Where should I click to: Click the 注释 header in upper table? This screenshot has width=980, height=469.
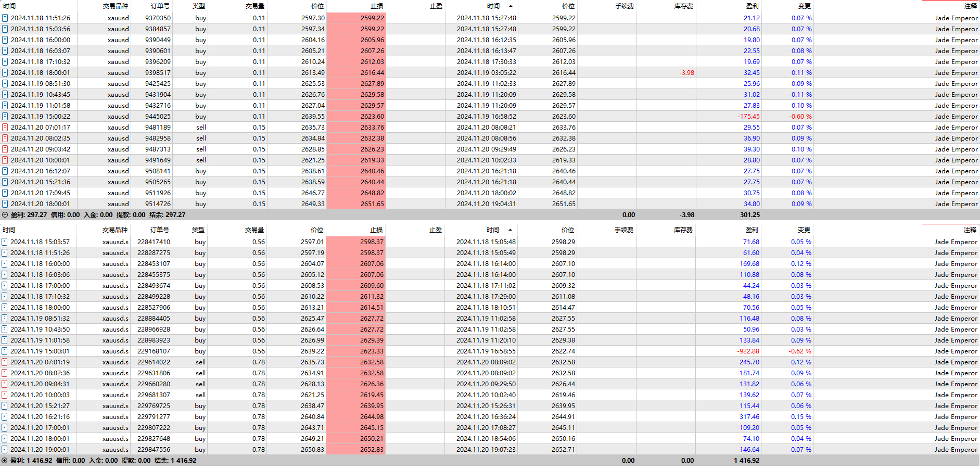coord(971,6)
